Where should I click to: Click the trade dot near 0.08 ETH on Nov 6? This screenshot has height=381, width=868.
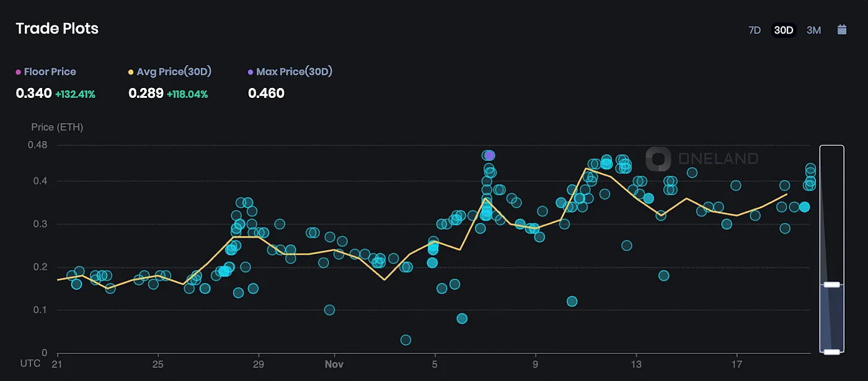click(x=462, y=318)
